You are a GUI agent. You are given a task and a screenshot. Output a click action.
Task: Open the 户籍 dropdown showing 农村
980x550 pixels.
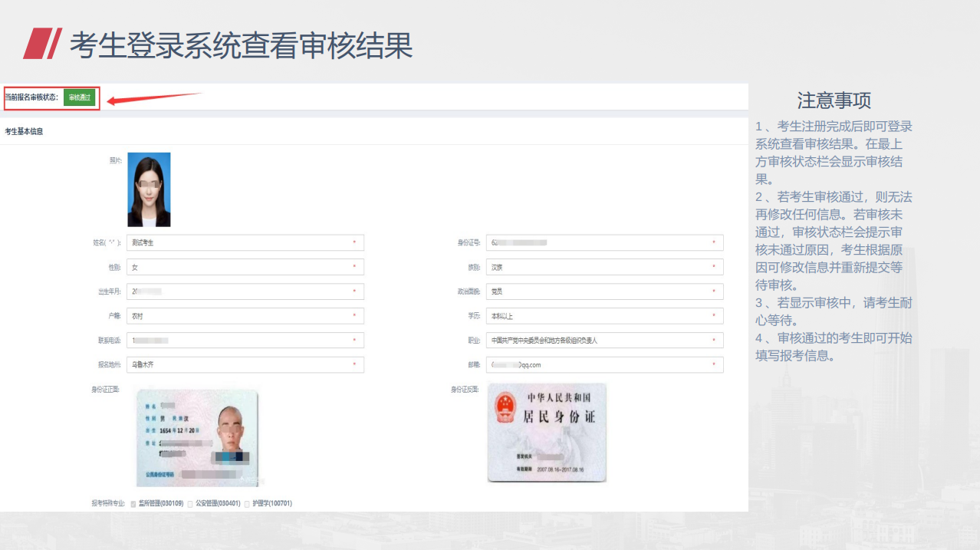coord(245,316)
